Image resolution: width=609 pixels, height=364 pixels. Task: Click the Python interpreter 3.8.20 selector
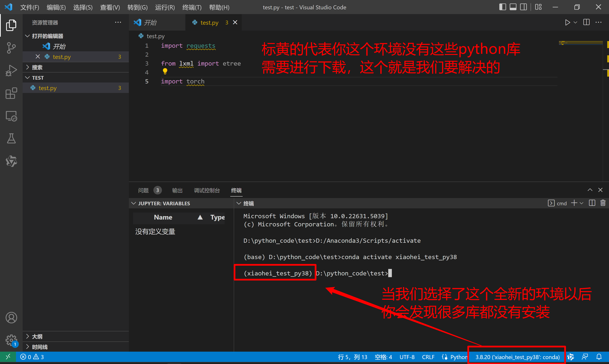tap(517, 357)
